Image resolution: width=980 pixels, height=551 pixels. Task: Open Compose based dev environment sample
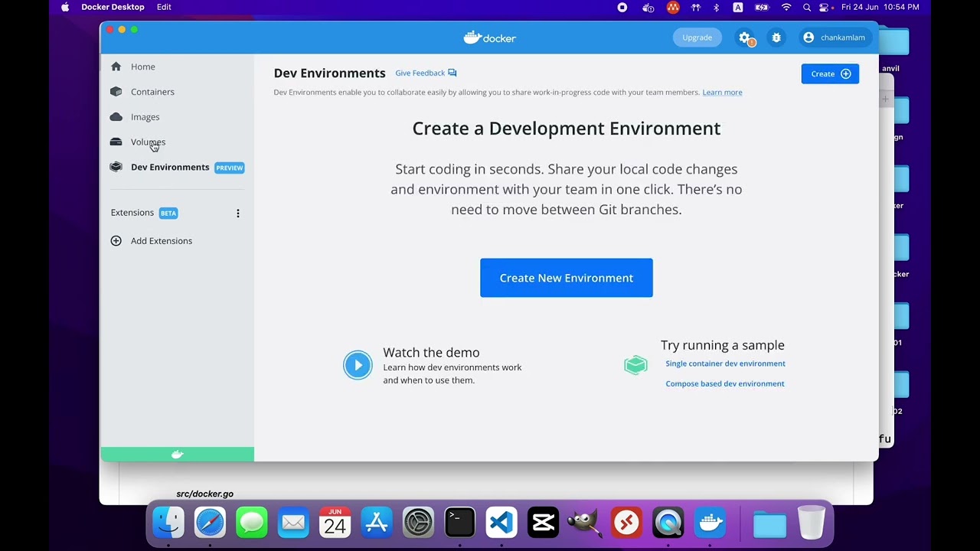[x=725, y=383]
